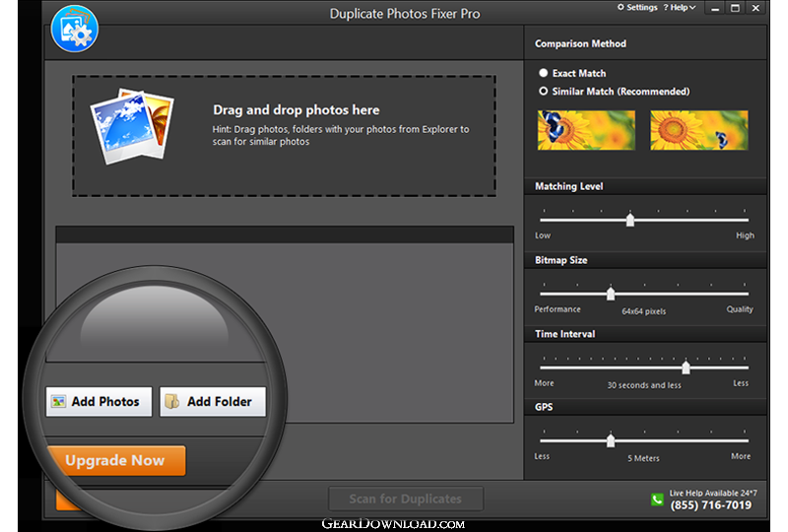Click the GPS distance slider handle
This screenshot has height=532, width=788.
(611, 440)
